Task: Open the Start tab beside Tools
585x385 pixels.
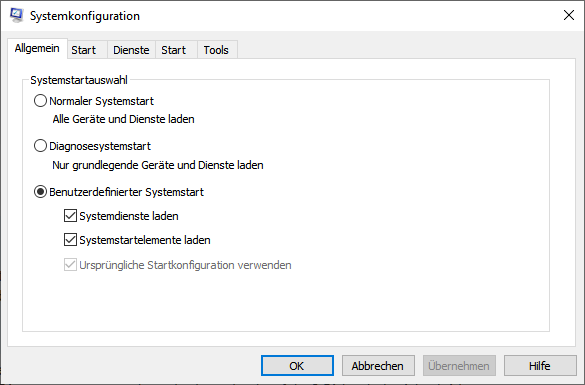Action: 173,50
